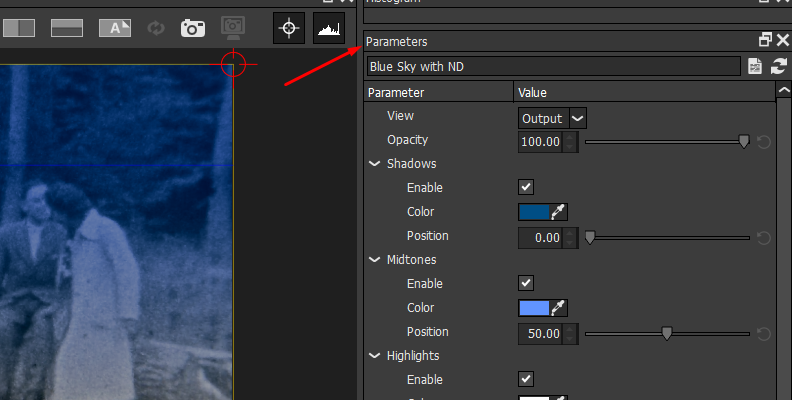Toggle the Highlights Enable checkbox
The width and height of the screenshot is (792, 400).
tap(526, 379)
